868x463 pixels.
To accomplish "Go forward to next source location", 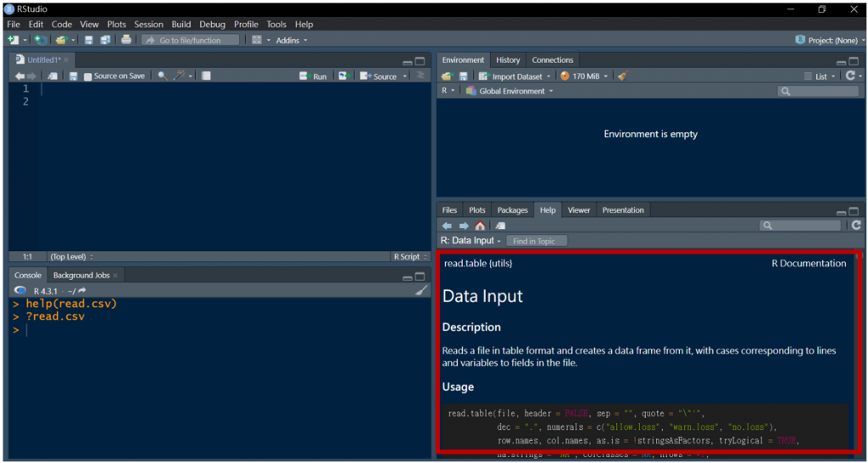I will coord(31,76).
